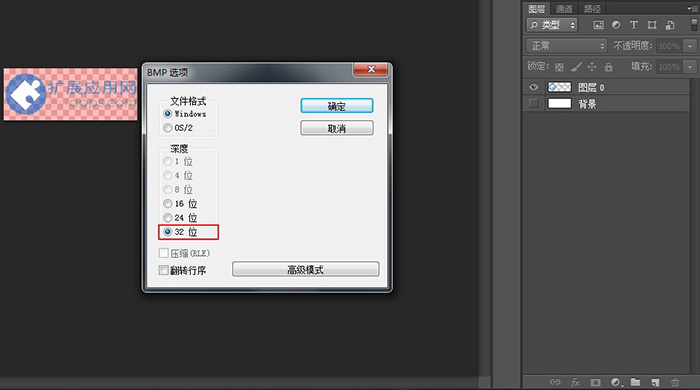700x390 pixels.
Task: Choose 32 位 depth radio button
Action: pyautogui.click(x=167, y=232)
